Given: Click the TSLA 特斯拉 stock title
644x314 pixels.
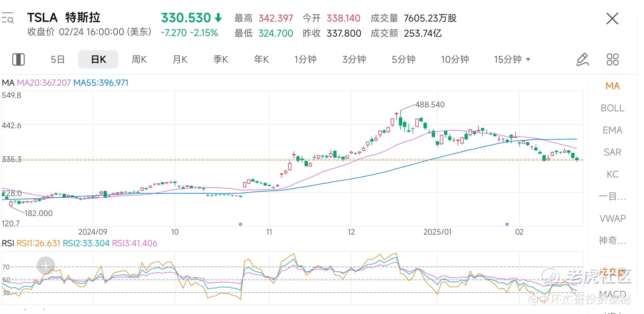Looking at the screenshot, I should tap(64, 18).
